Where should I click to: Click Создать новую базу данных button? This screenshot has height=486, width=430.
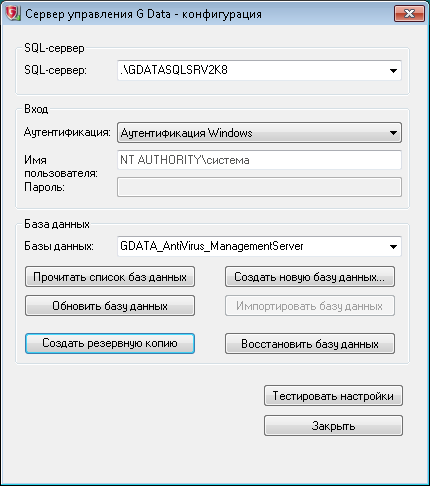click(x=310, y=277)
